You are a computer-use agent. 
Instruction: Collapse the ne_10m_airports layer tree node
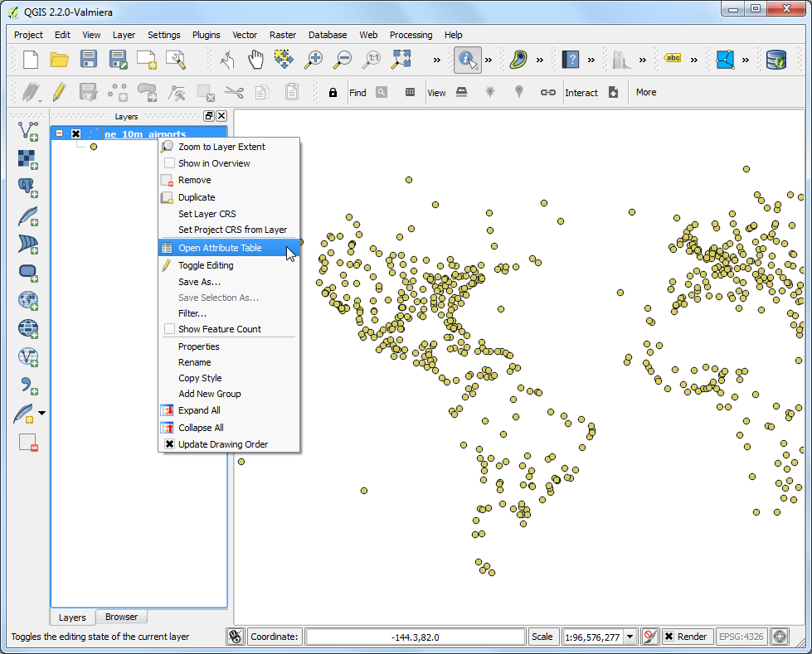60,133
